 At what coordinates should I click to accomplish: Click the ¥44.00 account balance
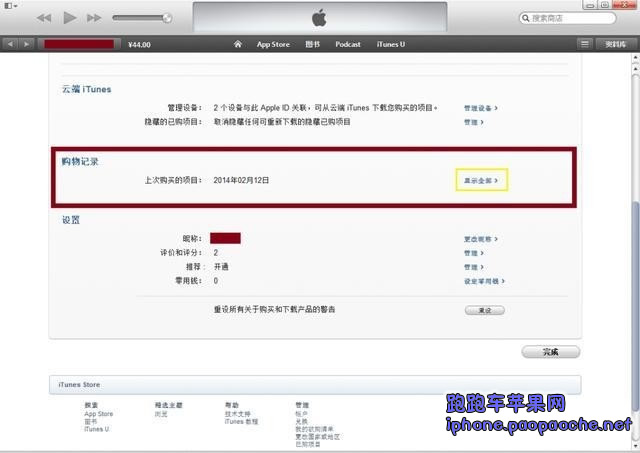(139, 44)
